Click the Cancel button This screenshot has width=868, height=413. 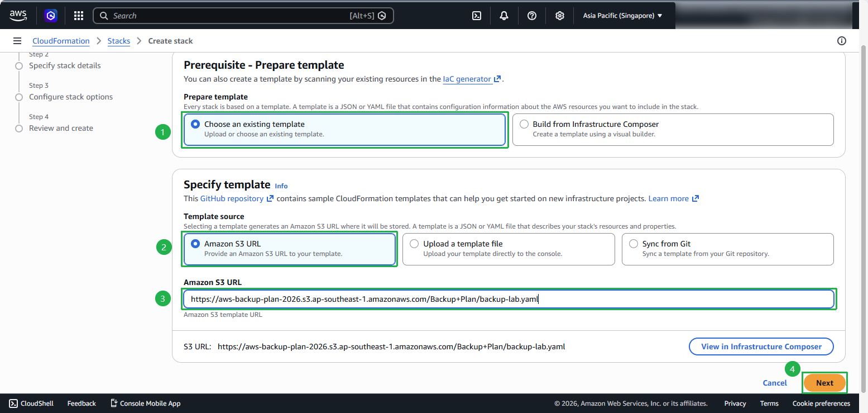775,383
